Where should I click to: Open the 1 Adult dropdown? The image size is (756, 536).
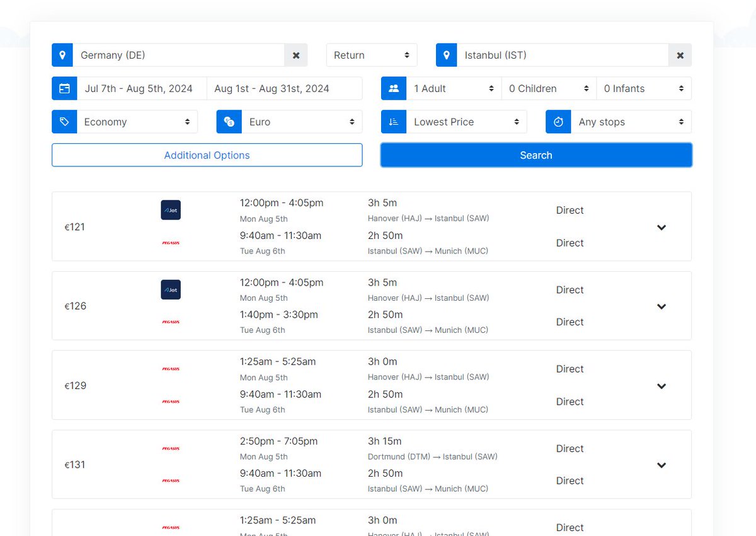pos(454,89)
